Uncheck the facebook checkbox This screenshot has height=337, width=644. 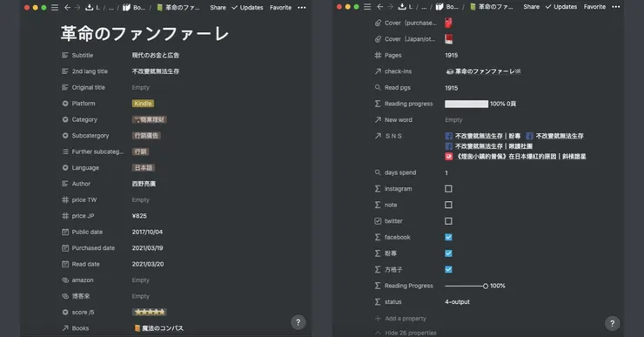[x=448, y=237]
